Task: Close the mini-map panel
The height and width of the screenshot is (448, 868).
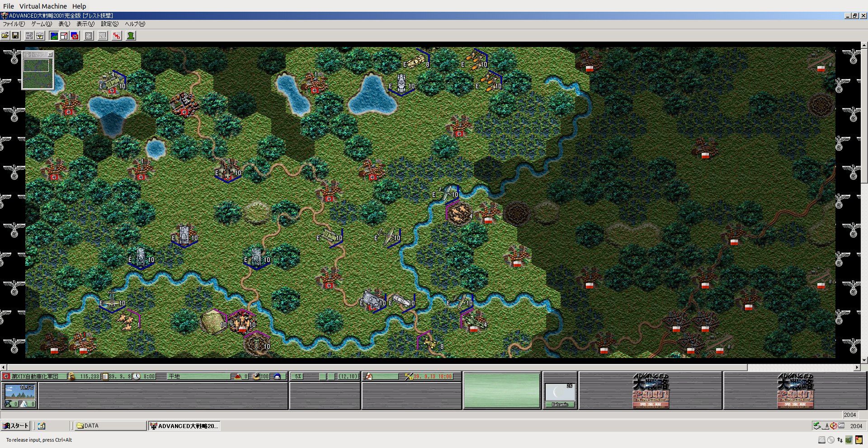Action: 50,54
